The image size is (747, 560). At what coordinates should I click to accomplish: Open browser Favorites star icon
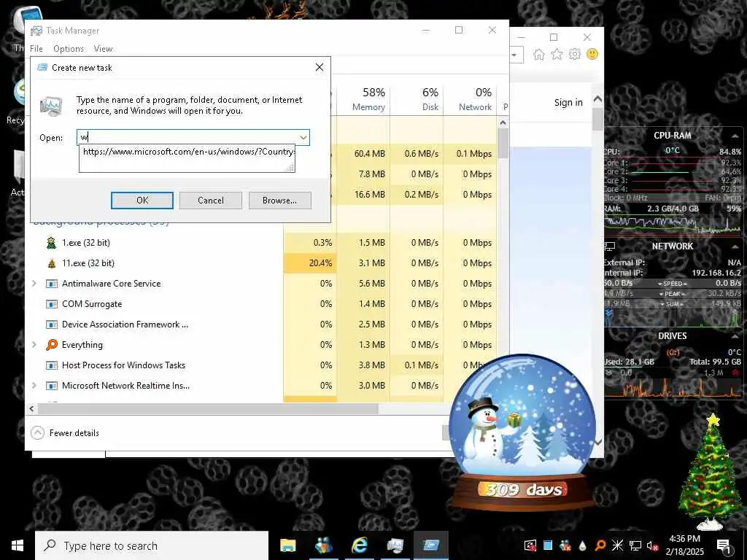[557, 54]
